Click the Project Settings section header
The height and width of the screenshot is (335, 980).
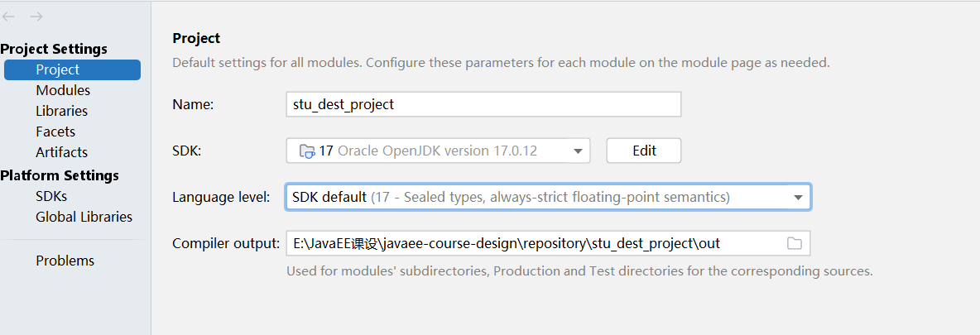tap(54, 50)
